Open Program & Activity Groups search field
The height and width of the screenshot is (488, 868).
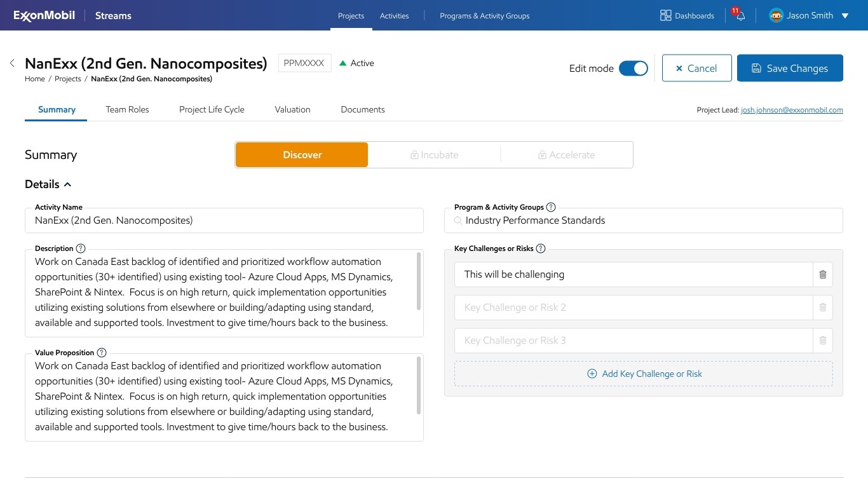pyautogui.click(x=644, y=220)
